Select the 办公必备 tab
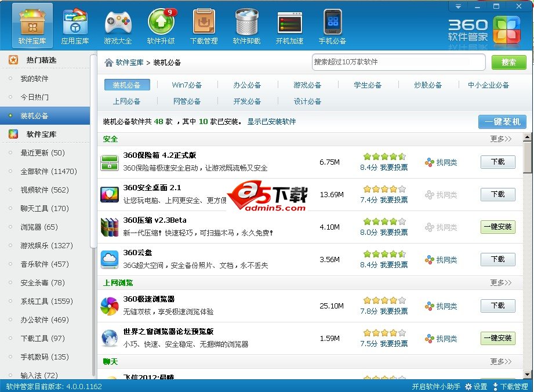Screen dimensions: 534x392 (247, 85)
